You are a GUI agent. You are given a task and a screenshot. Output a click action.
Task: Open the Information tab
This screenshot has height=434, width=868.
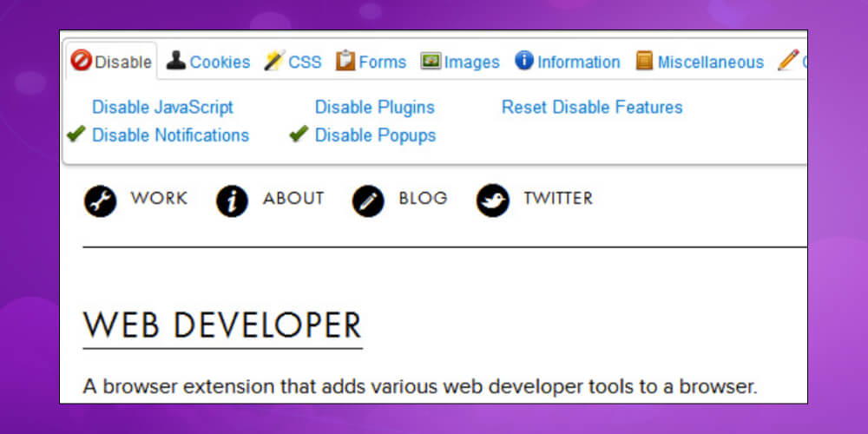pos(568,62)
